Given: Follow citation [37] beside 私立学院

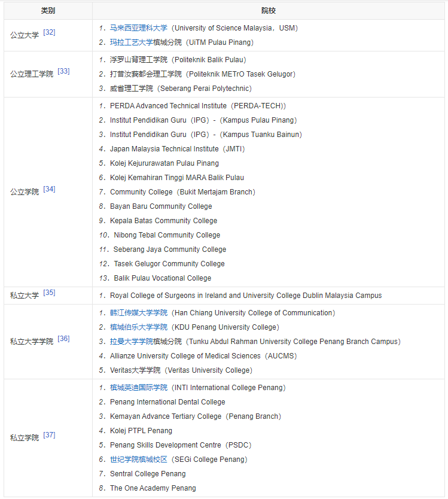Looking at the screenshot, I should 49,435.
